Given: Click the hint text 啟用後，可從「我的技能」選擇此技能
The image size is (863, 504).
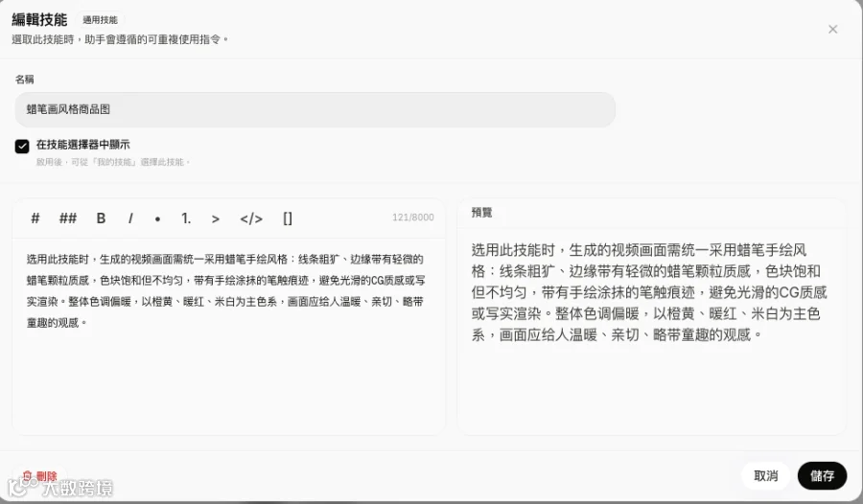Looking at the screenshot, I should (x=113, y=162).
